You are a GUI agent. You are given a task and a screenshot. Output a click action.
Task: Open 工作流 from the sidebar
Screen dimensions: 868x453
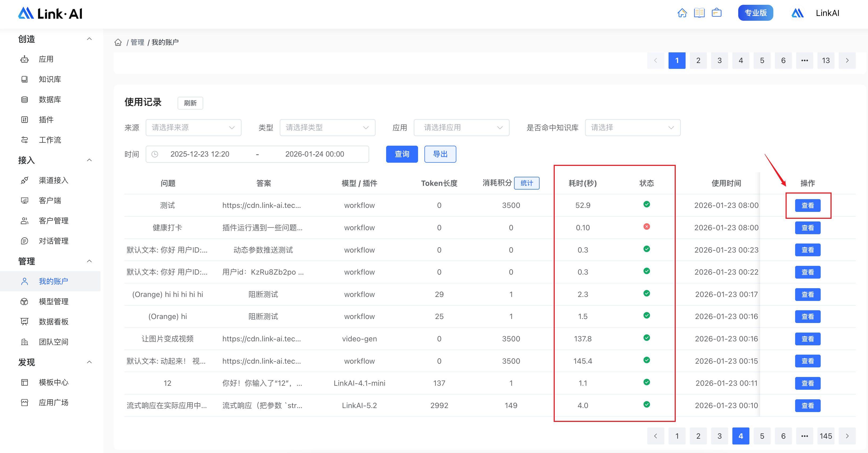pos(49,140)
